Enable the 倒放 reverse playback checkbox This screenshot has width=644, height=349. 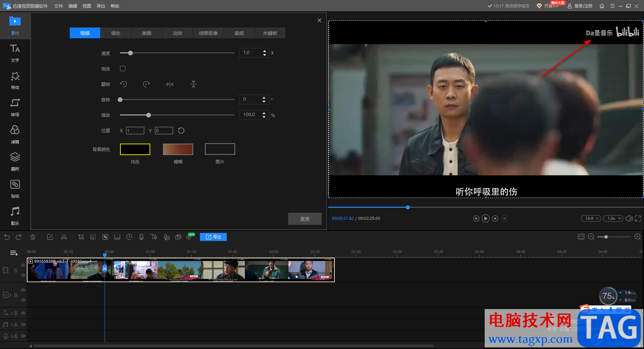123,68
